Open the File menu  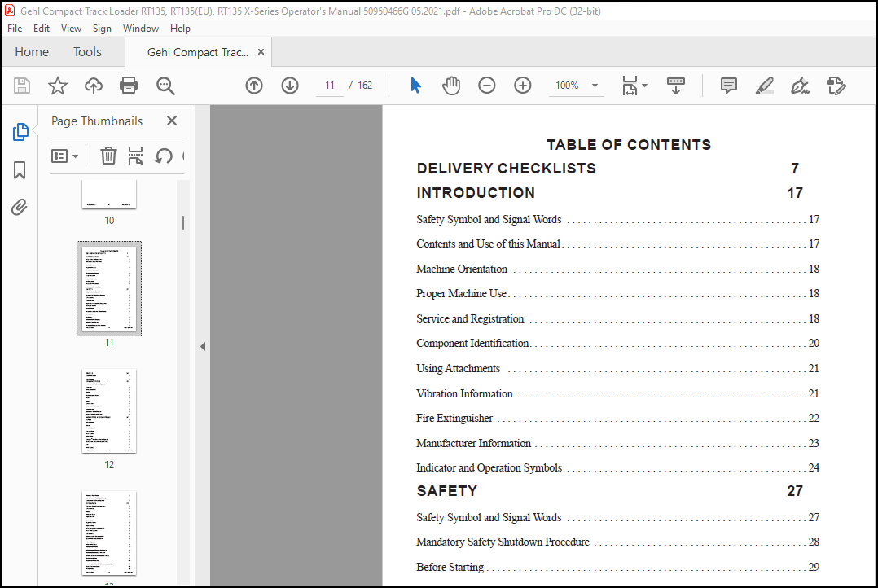coord(15,28)
